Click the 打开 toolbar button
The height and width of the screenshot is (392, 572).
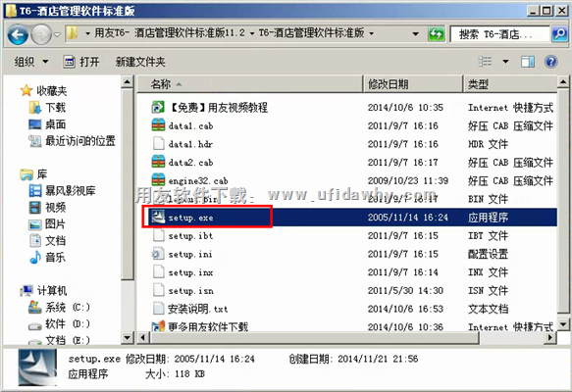81,62
